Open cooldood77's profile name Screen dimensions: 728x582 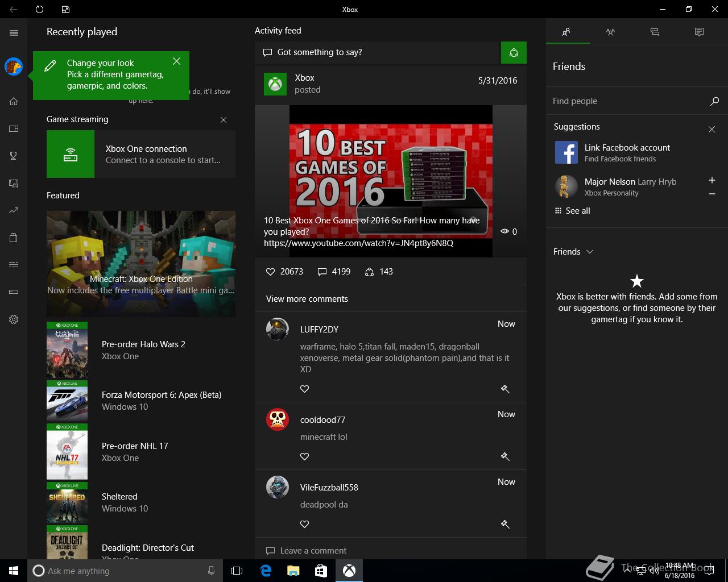[322, 420]
